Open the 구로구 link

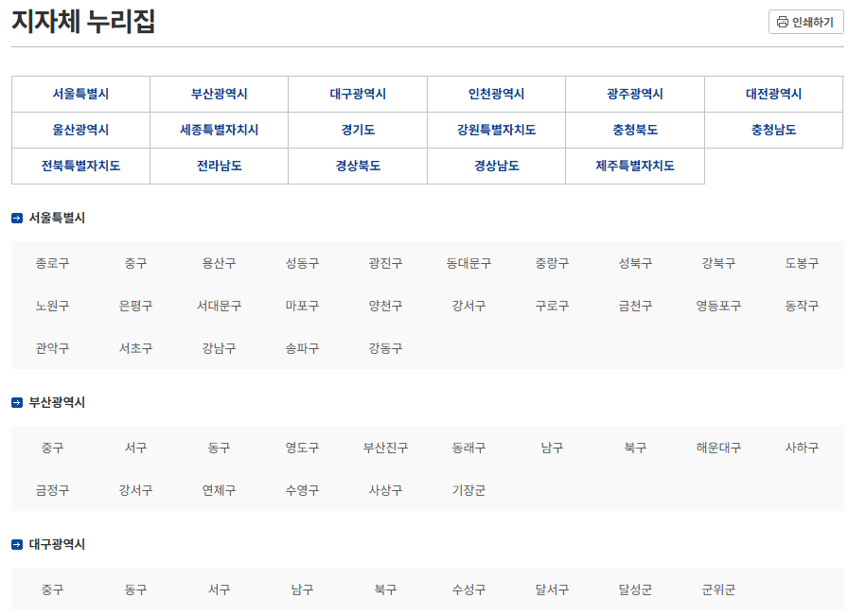[x=552, y=306]
